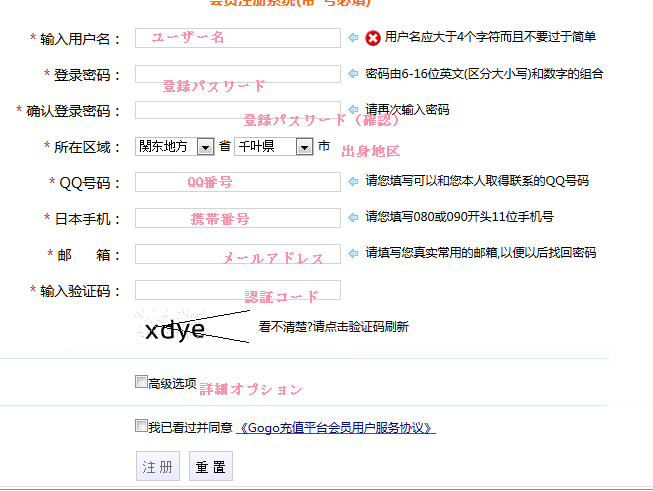Open the Gogo充值平台会员用户服务协议 link
The height and width of the screenshot is (491, 653).
click(x=336, y=428)
